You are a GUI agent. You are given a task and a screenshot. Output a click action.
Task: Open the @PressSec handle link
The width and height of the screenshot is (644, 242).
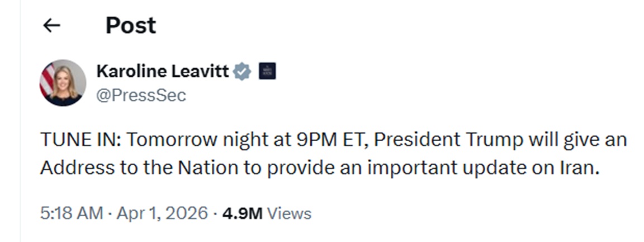[x=141, y=95]
